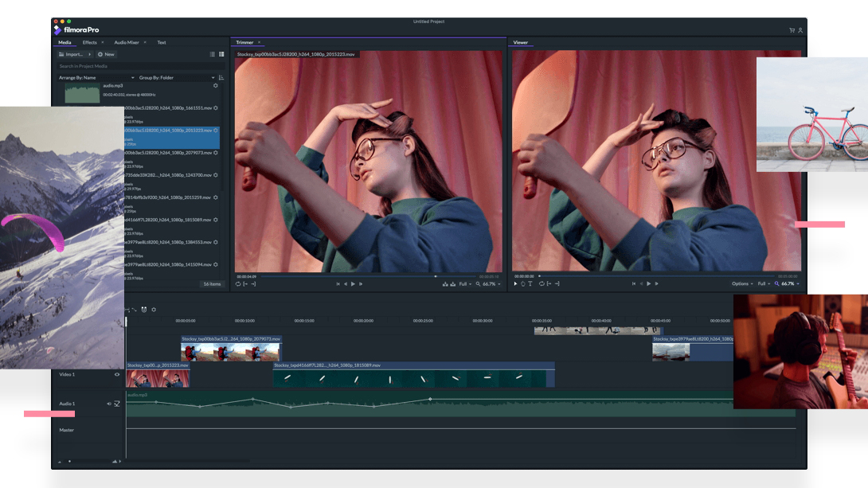
Task: Click the Trimmer magnifier zoom icon
Action: coord(478,284)
